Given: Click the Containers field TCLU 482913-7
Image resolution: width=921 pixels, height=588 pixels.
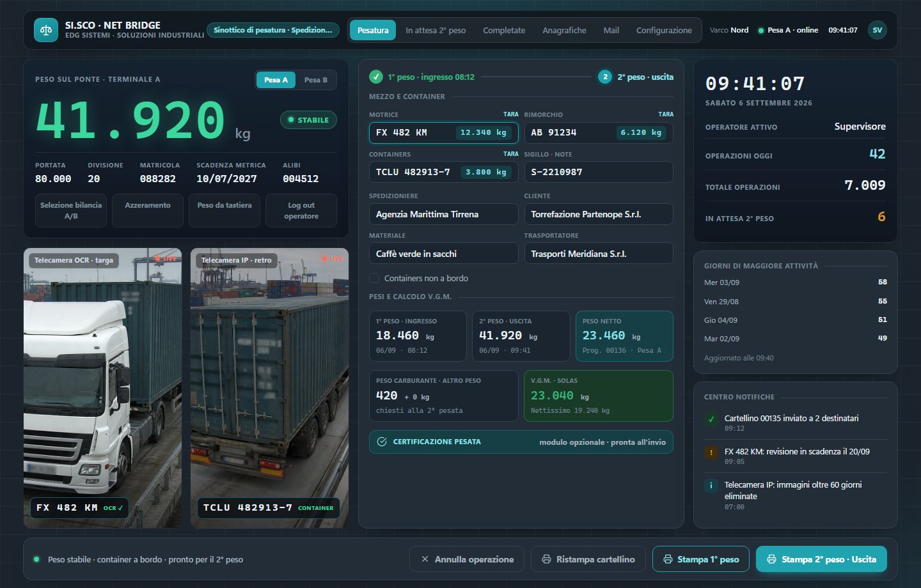Looking at the screenshot, I should coord(443,172).
